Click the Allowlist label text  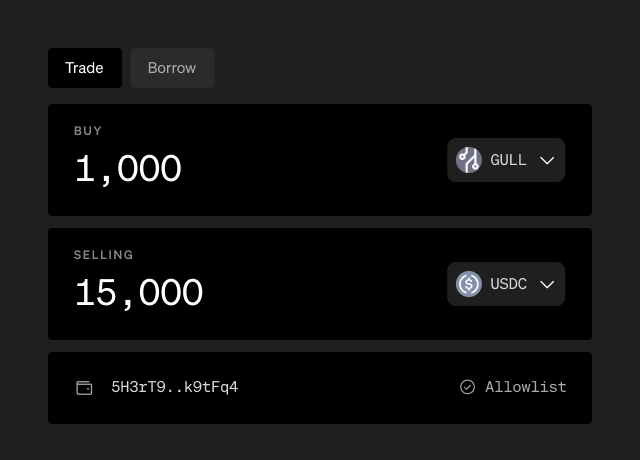pyautogui.click(x=525, y=387)
